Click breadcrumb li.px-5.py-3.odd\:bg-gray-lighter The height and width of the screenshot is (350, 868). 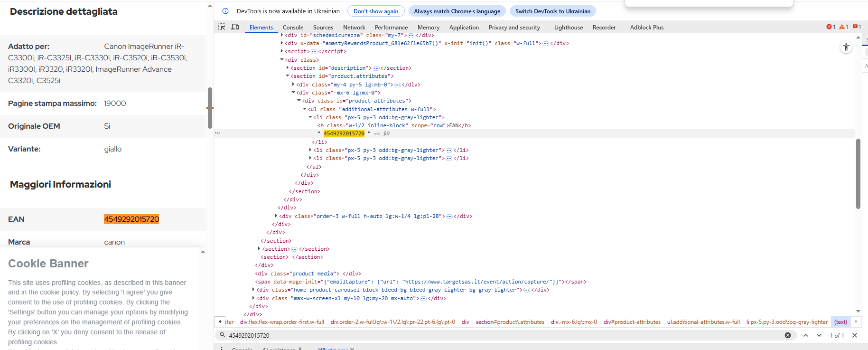pyautogui.click(x=787, y=322)
